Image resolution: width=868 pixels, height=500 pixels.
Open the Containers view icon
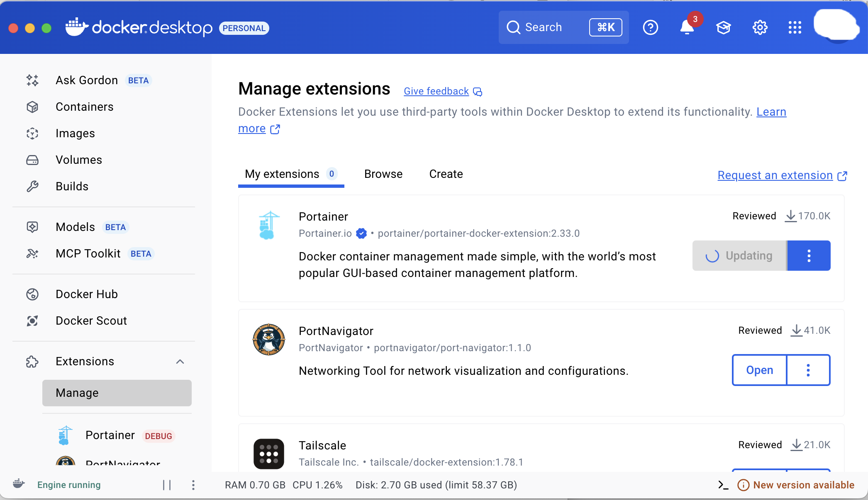[x=32, y=107]
